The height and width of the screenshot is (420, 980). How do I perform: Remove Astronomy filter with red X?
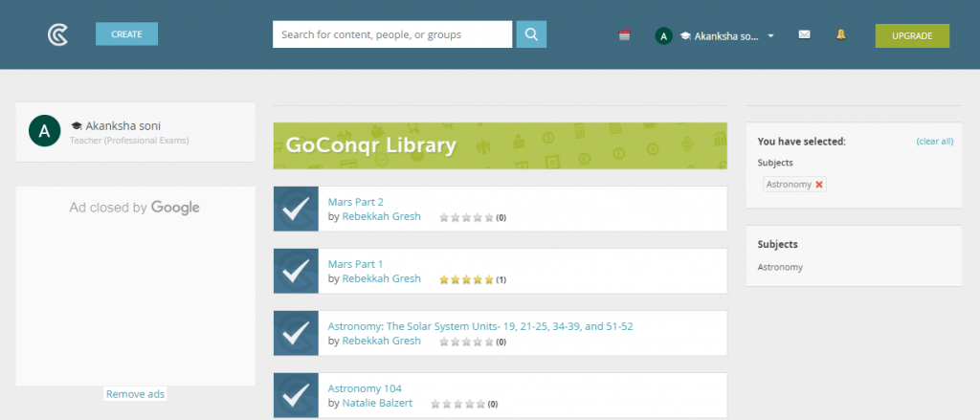pyautogui.click(x=819, y=185)
